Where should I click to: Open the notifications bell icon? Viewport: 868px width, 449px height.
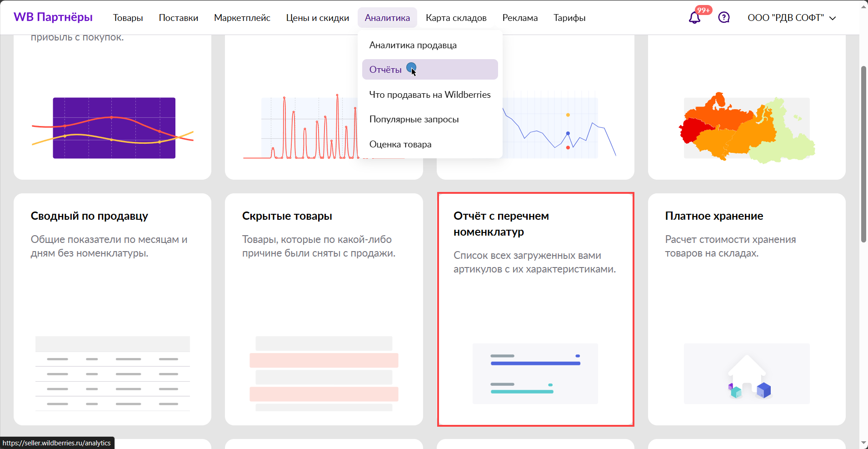(694, 18)
